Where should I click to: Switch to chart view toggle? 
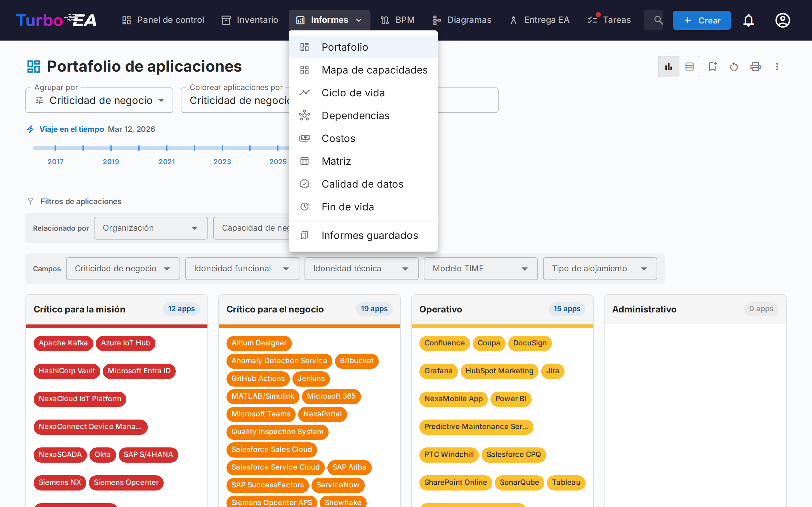coord(668,67)
